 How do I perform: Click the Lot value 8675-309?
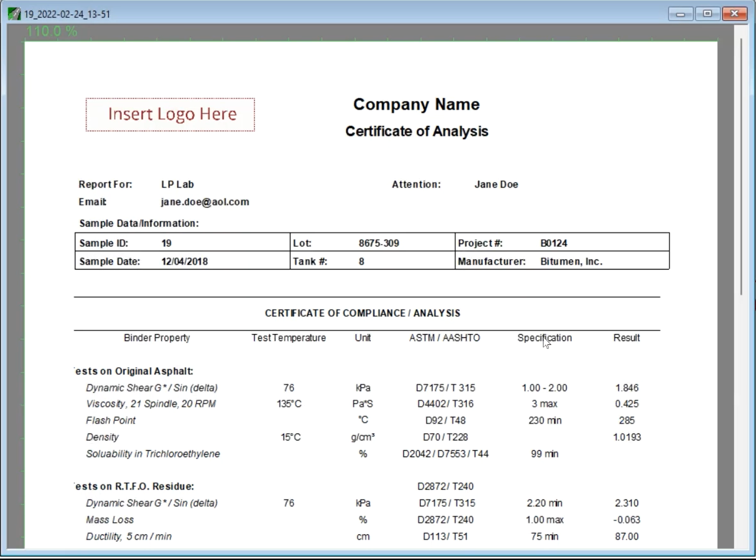[379, 243]
